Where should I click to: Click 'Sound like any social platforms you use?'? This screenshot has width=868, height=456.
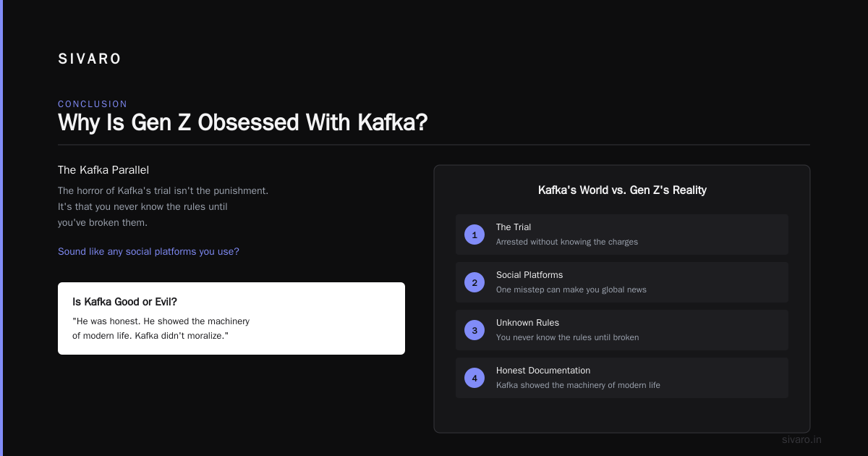click(x=148, y=252)
